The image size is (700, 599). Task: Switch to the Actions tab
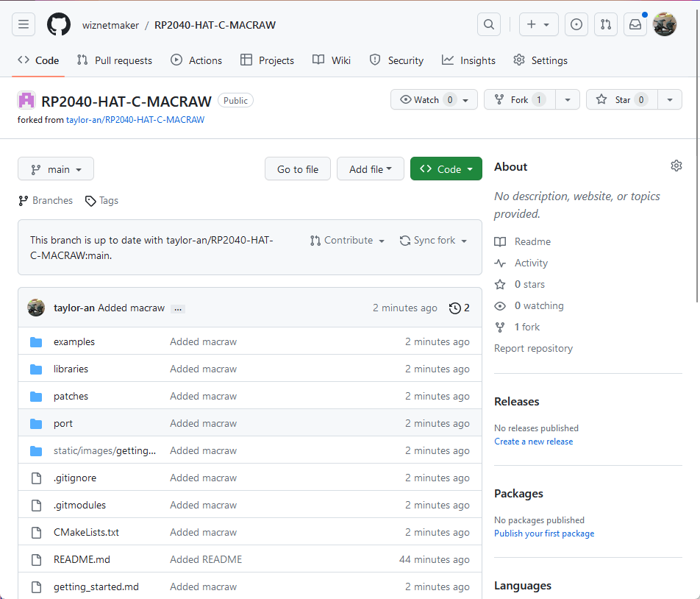point(196,60)
